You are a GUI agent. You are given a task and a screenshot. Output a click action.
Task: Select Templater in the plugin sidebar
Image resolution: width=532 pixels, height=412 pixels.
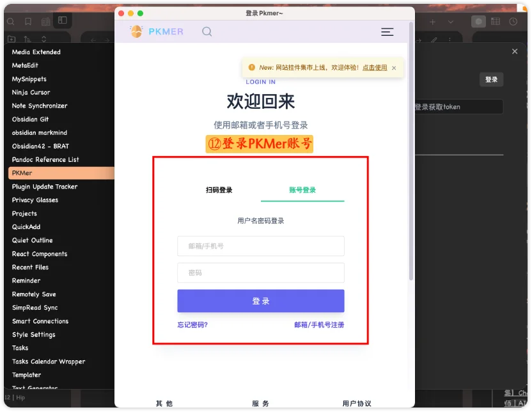click(x=26, y=375)
